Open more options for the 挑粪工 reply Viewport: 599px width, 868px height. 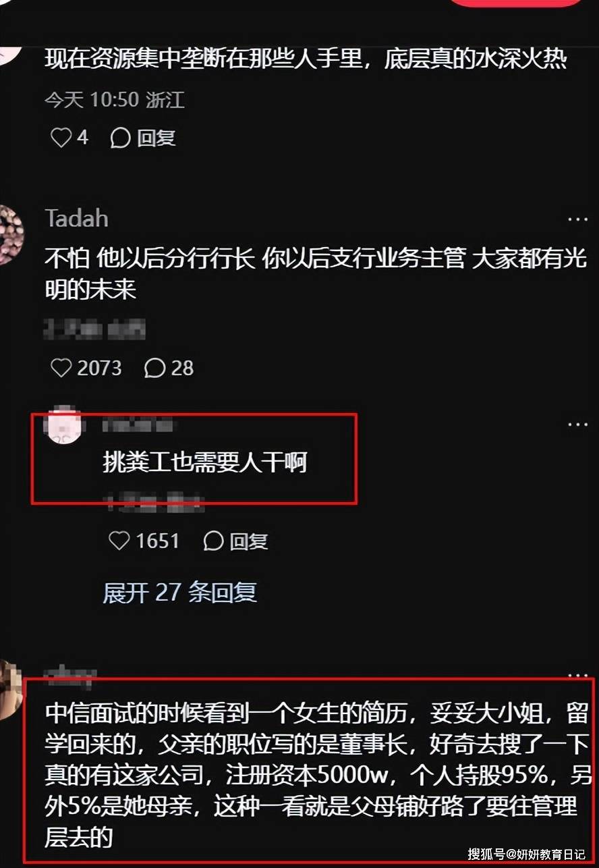point(577,425)
